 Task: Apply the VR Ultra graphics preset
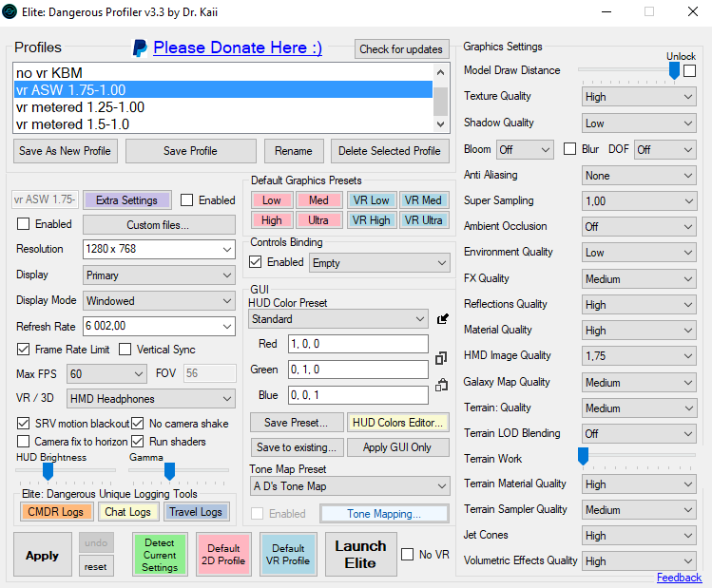[x=424, y=220]
